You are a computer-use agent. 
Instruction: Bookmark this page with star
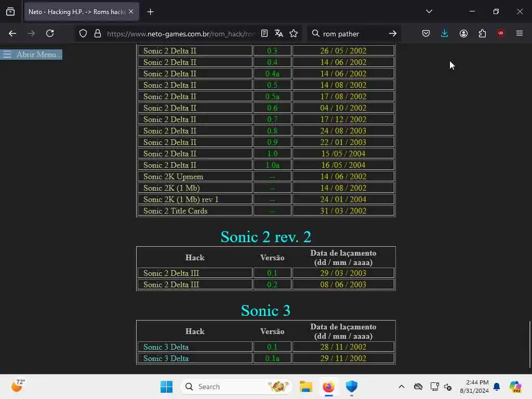pos(294,33)
